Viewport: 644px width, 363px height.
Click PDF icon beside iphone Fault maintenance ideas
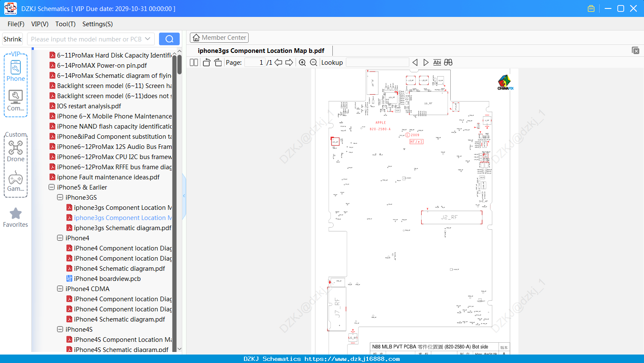click(52, 177)
